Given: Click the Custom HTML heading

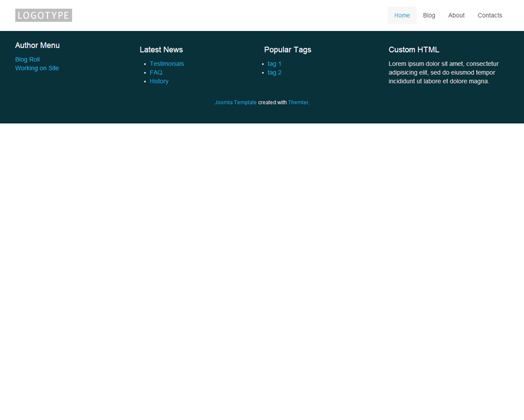Looking at the screenshot, I should tap(413, 50).
